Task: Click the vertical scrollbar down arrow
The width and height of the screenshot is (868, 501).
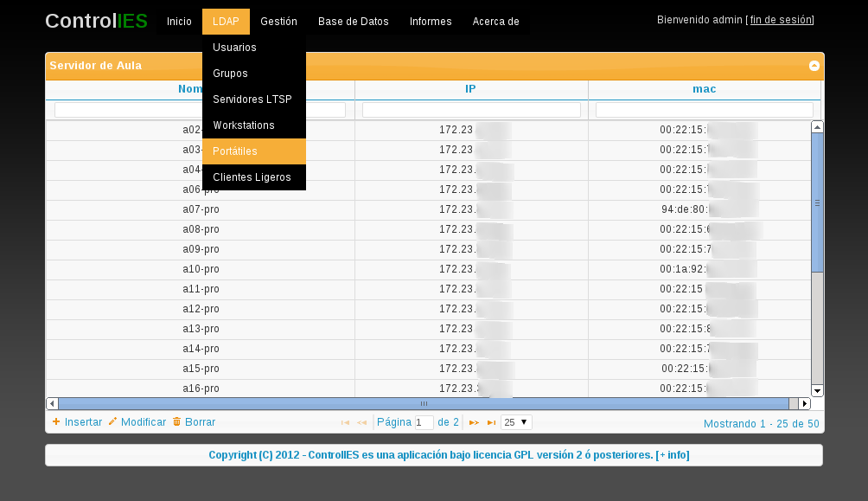Action: pyautogui.click(x=817, y=391)
